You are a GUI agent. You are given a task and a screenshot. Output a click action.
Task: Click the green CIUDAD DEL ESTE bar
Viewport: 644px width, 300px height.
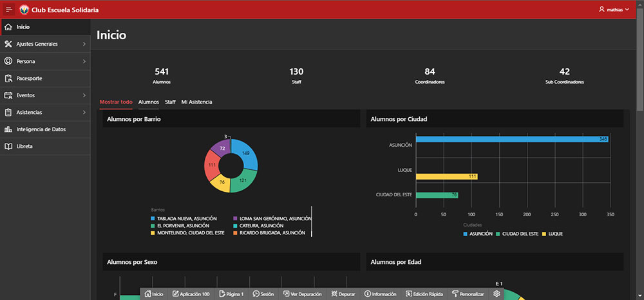pyautogui.click(x=437, y=195)
